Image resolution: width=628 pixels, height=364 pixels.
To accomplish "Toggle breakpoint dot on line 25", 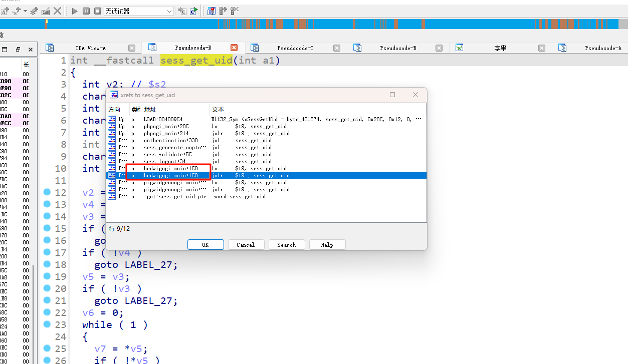I will point(47,348).
